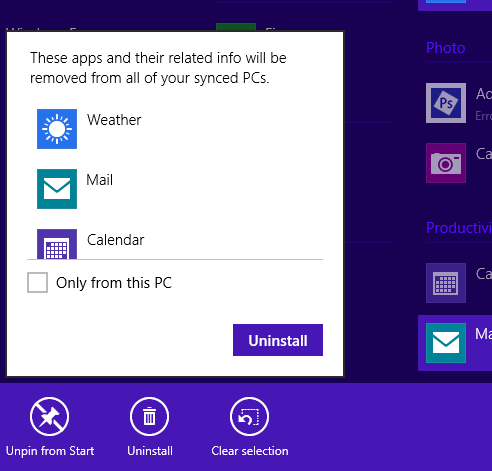492x471 pixels.
Task: Click the Mail label in dialog
Action: click(99, 180)
